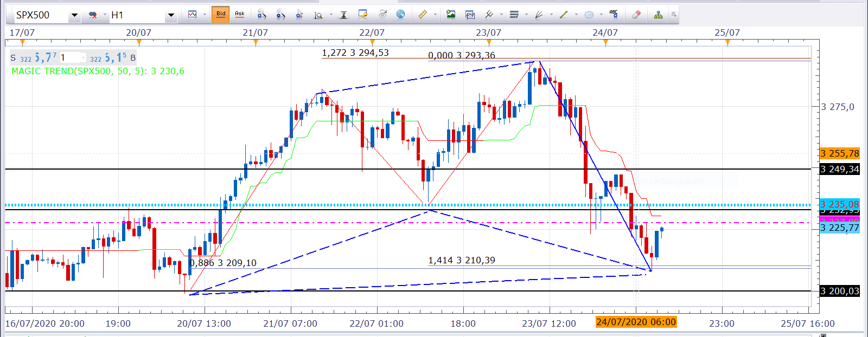This screenshot has width=868, height=337.
Task: Click the B buy price button
Action: point(113,57)
